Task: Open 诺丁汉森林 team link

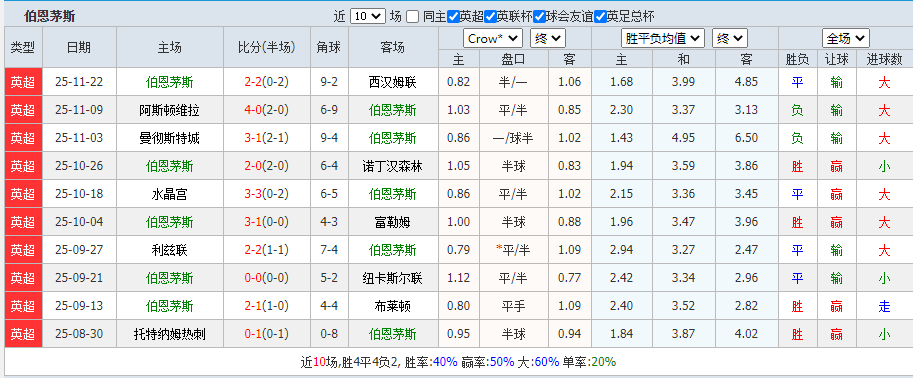Action: (x=392, y=166)
